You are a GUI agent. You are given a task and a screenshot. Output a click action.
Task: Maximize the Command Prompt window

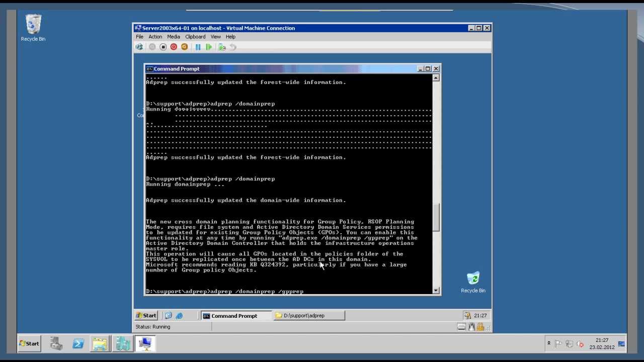(x=428, y=69)
